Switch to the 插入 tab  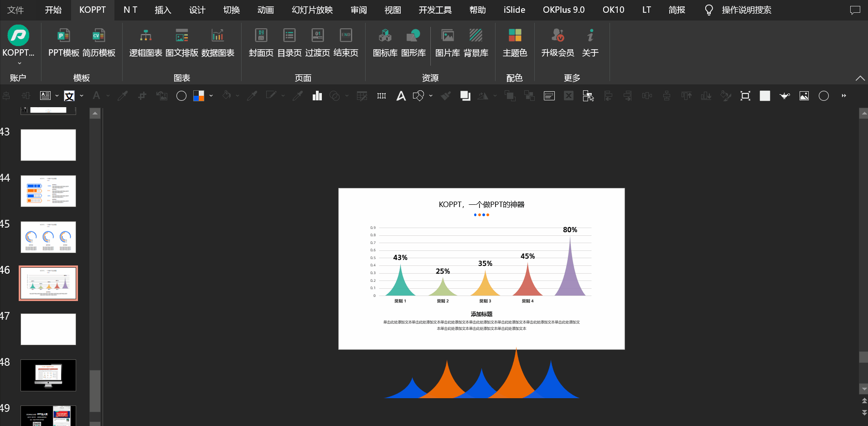coord(163,10)
